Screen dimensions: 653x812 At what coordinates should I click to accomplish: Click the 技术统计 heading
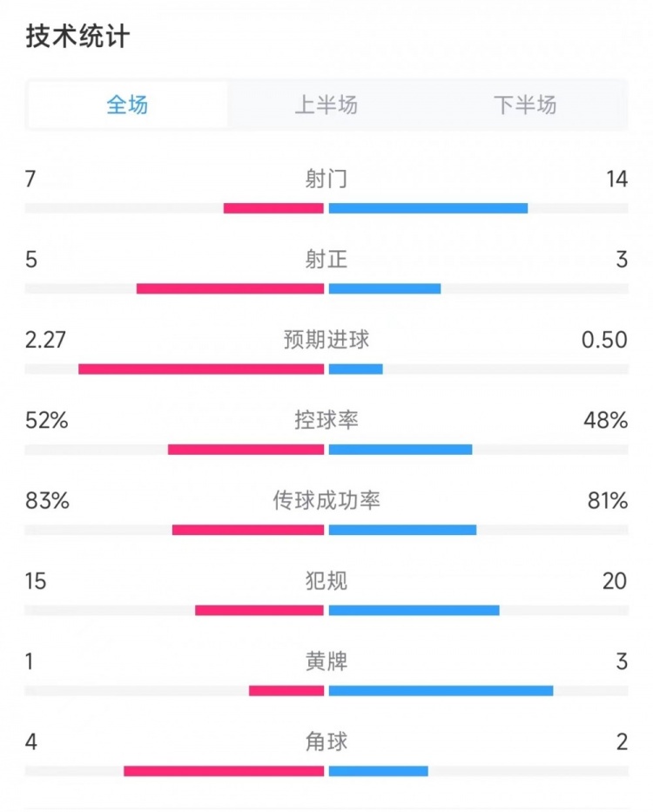pos(77,37)
